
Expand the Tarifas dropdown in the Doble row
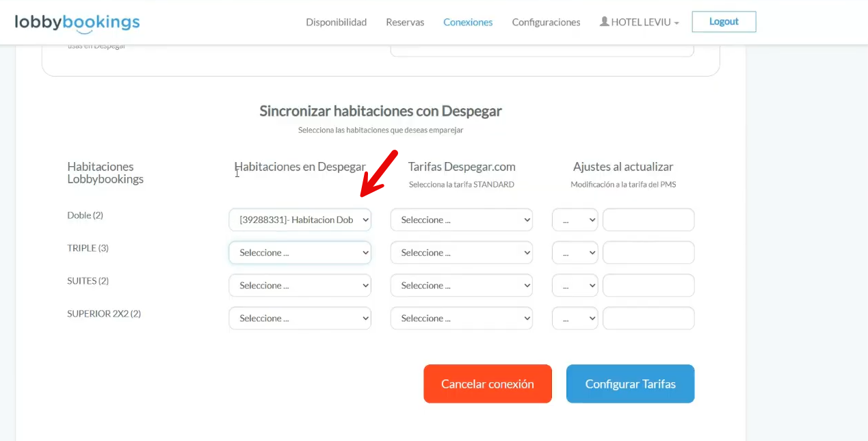462,220
